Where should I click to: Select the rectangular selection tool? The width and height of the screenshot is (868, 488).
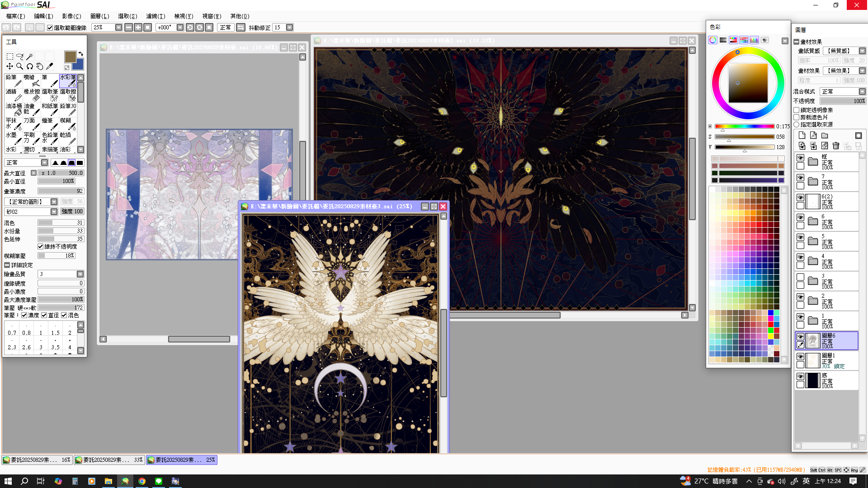point(9,56)
